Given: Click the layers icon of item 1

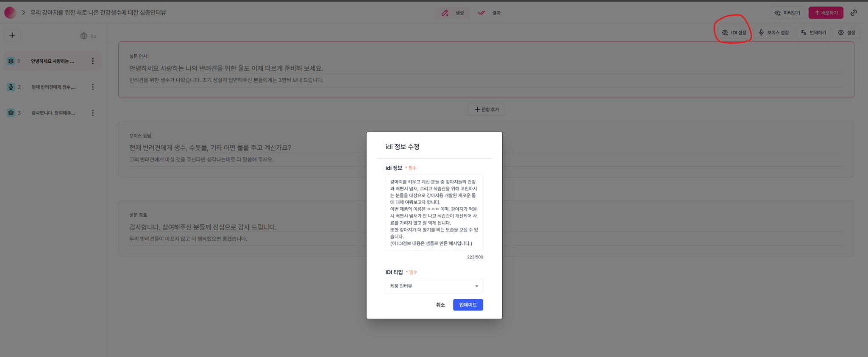Looking at the screenshot, I should pos(11,61).
